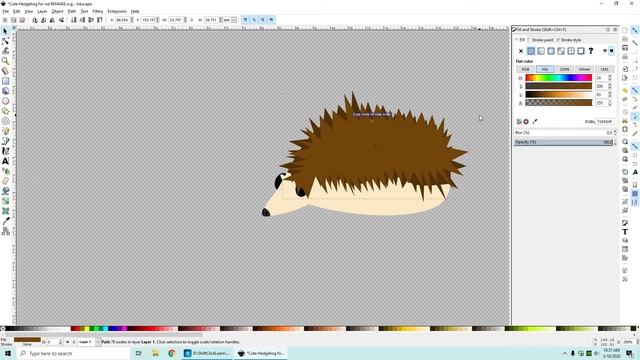This screenshot has width=640, height=360.
Task: Select the Color picker dropper tool in the toolbox
Action: pos(5,221)
